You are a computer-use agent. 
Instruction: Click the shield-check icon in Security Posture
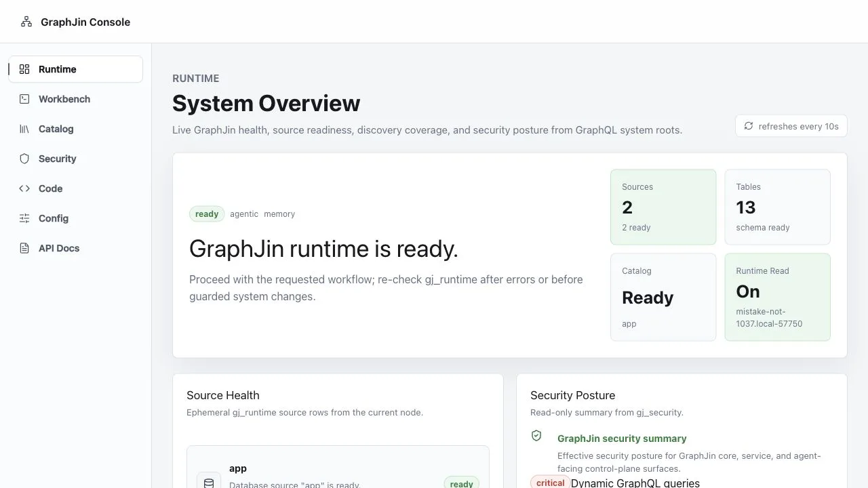pyautogui.click(x=536, y=436)
